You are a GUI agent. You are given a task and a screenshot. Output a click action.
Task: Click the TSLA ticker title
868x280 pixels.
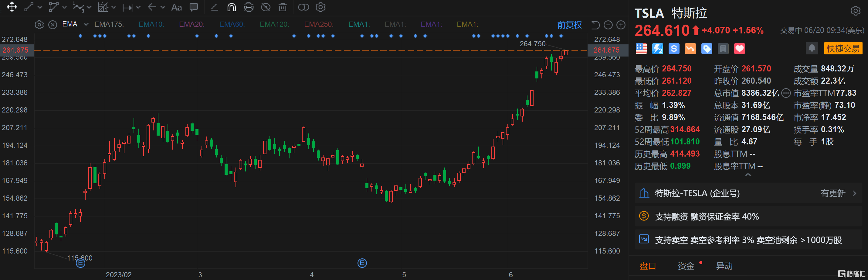click(x=649, y=13)
